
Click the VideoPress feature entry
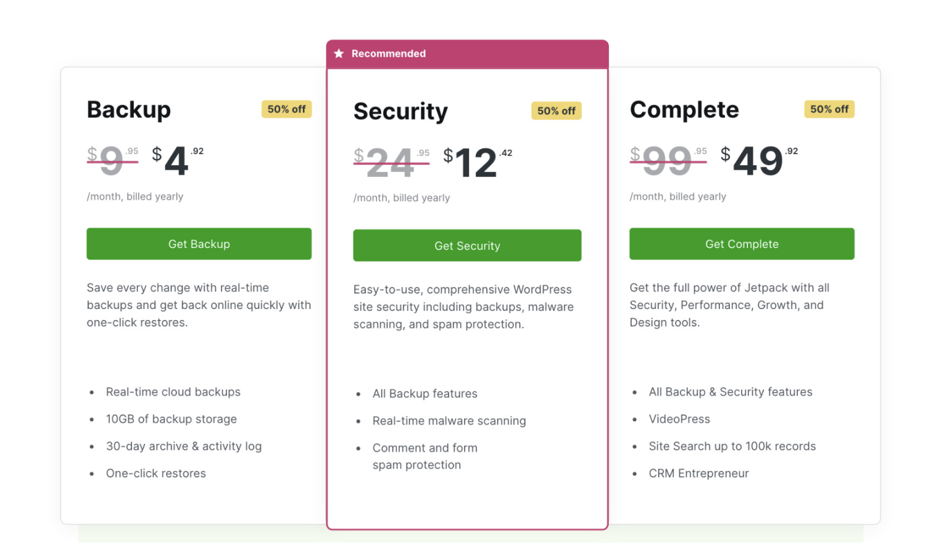coord(679,419)
